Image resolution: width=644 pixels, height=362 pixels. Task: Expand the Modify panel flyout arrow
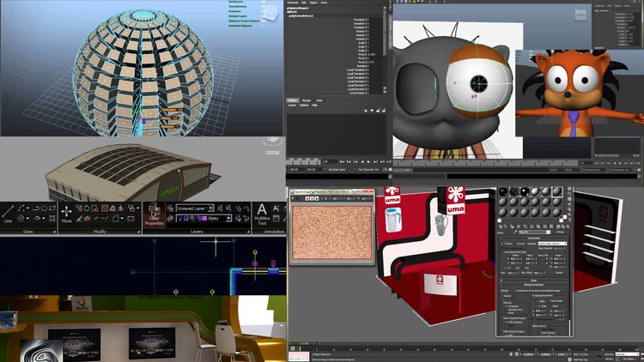pos(139,232)
